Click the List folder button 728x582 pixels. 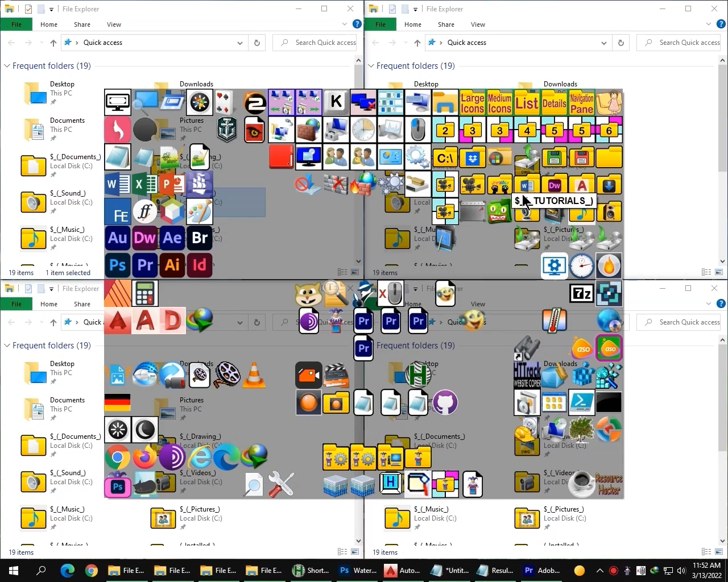coord(527,102)
